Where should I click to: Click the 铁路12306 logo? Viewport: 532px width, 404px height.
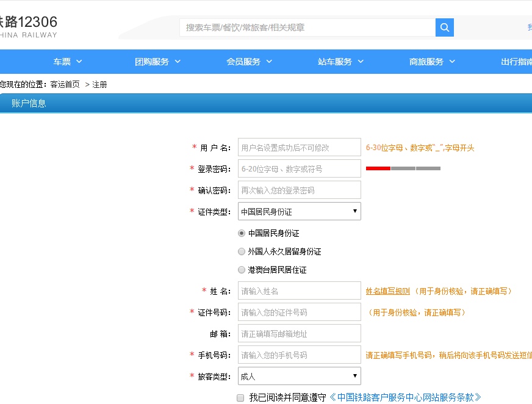pos(27,21)
